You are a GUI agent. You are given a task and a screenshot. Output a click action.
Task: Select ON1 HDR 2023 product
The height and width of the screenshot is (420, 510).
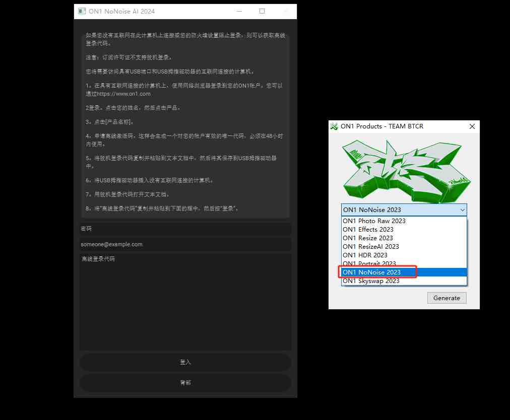click(x=364, y=255)
